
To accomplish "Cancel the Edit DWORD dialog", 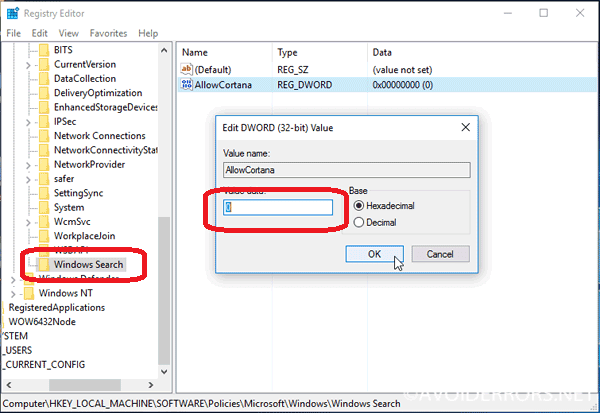I will click(x=440, y=254).
